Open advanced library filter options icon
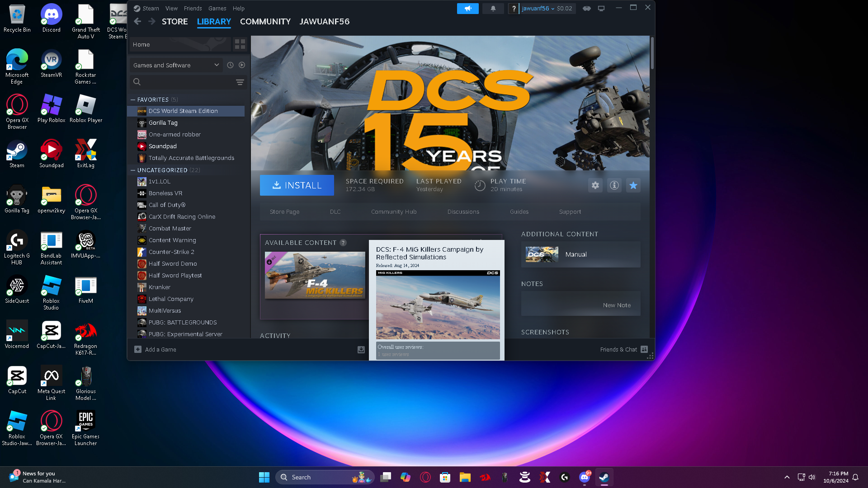The image size is (868, 488). coord(240,82)
